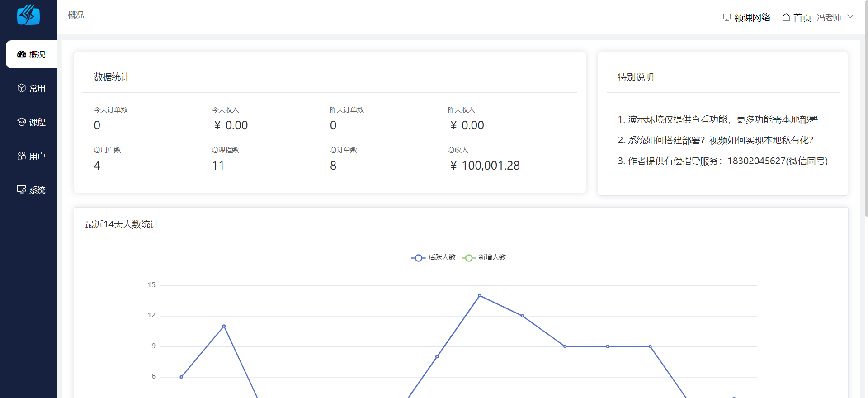Click the 特别说明 card title
868x398 pixels.
point(636,77)
